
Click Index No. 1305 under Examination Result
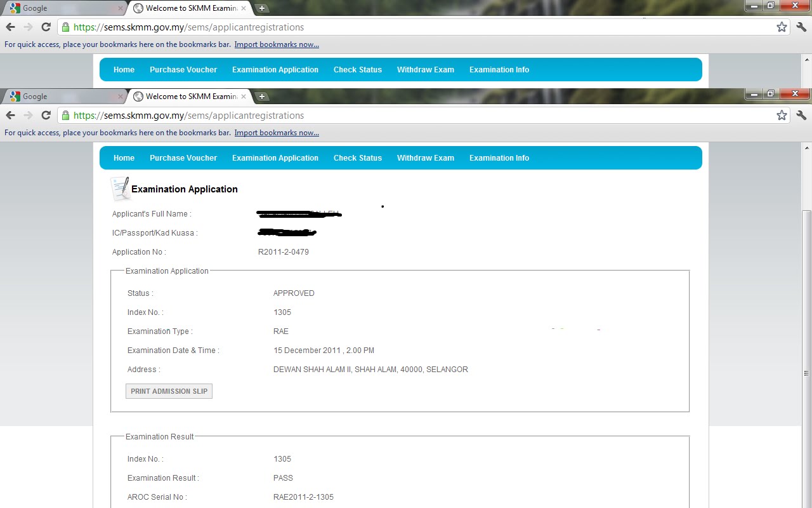[282, 459]
